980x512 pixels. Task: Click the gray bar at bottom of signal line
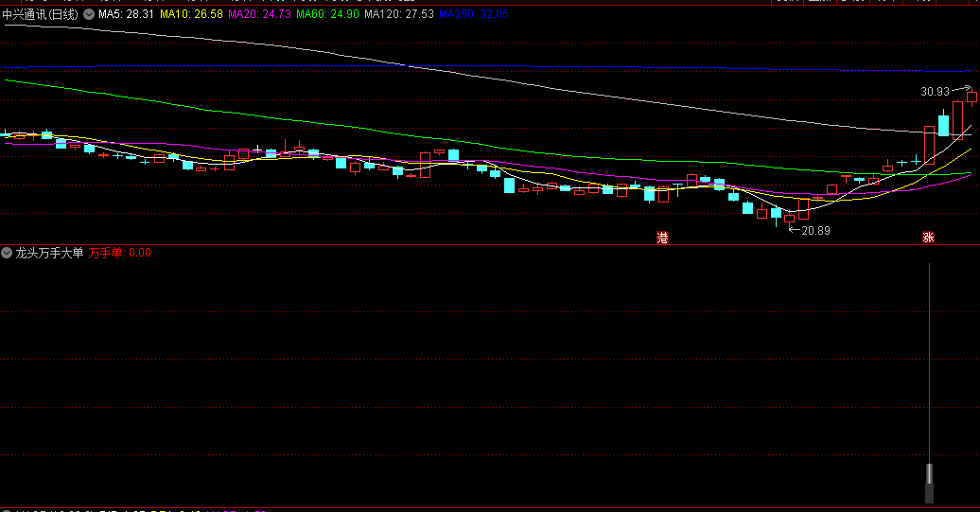929,484
